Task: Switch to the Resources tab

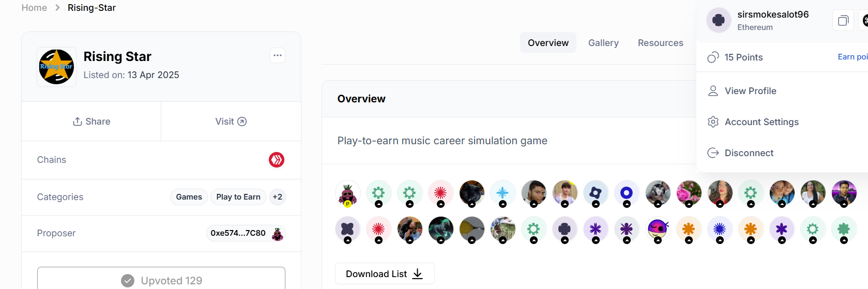Action: coord(660,43)
